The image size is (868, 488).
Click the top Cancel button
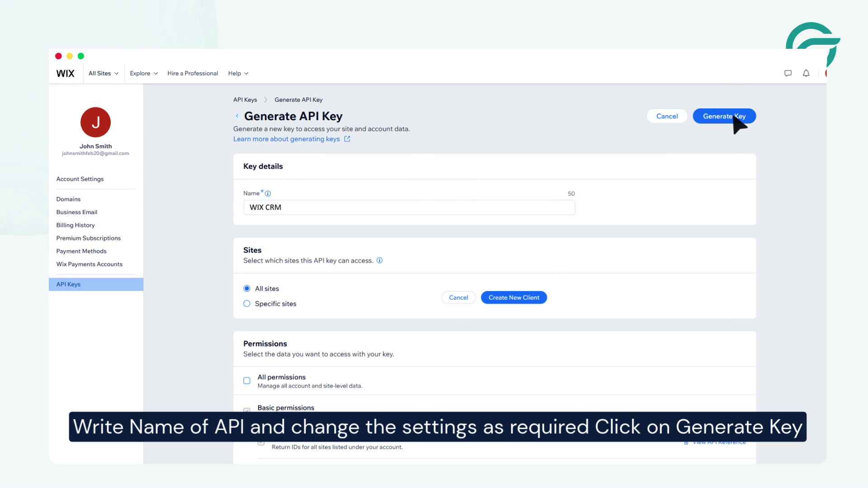coord(667,116)
